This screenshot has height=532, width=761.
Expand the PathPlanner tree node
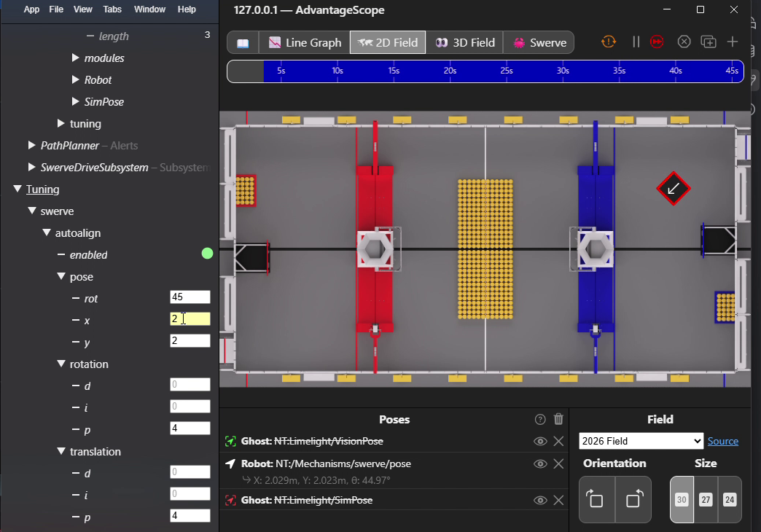pyautogui.click(x=31, y=145)
